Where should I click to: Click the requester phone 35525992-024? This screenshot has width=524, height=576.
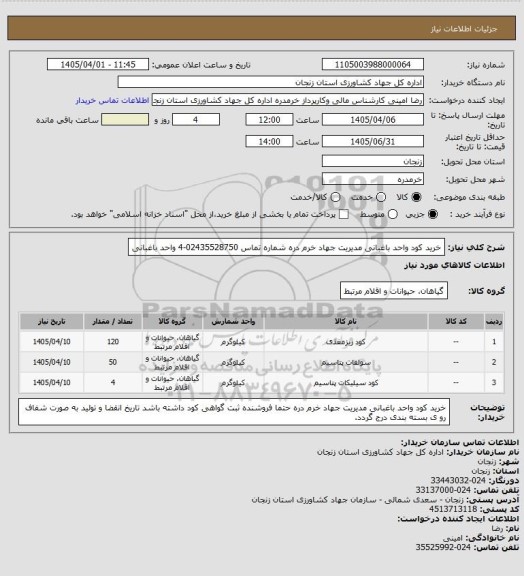[x=443, y=547]
